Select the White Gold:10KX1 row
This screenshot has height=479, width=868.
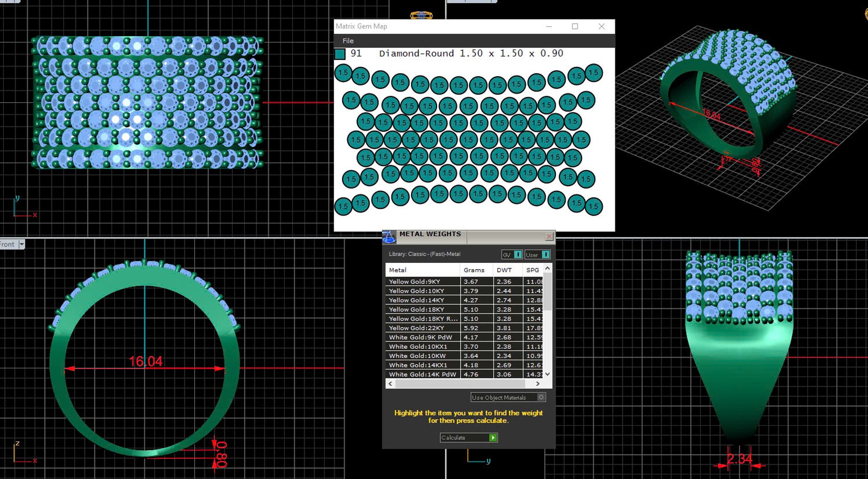tap(464, 346)
